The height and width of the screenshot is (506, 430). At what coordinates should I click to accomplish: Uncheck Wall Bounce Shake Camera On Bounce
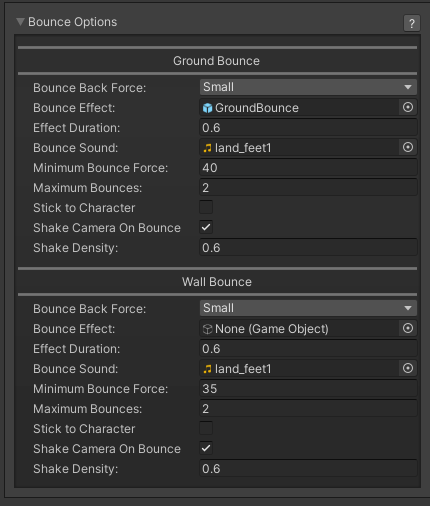tap(206, 448)
